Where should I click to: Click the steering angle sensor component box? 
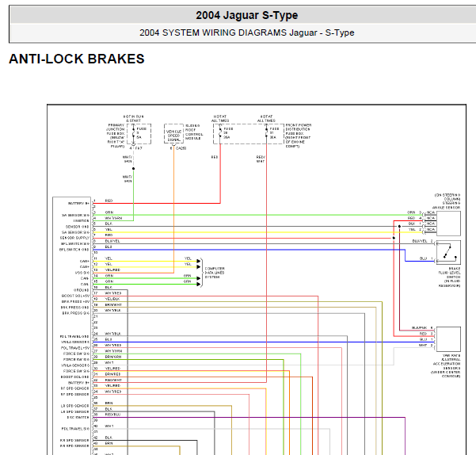coord(448,224)
